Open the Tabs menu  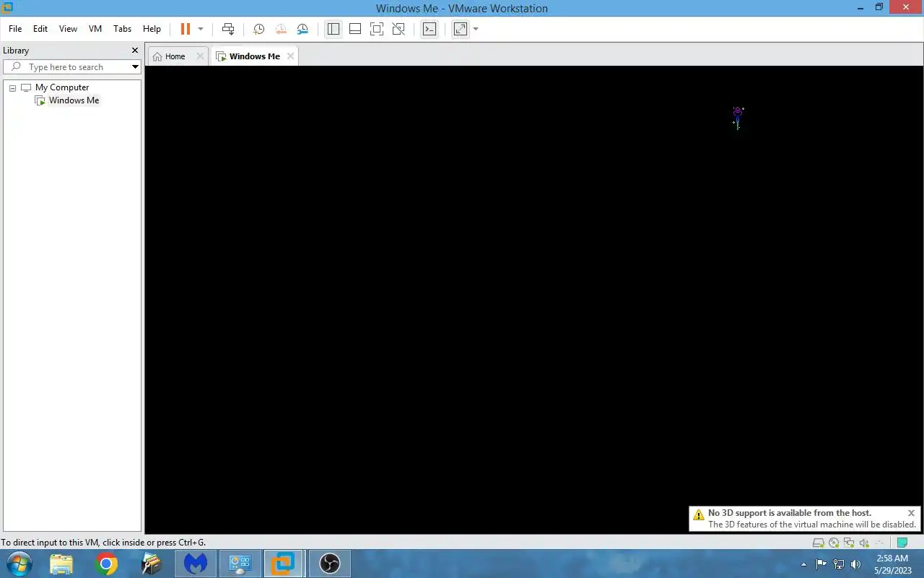123,29
